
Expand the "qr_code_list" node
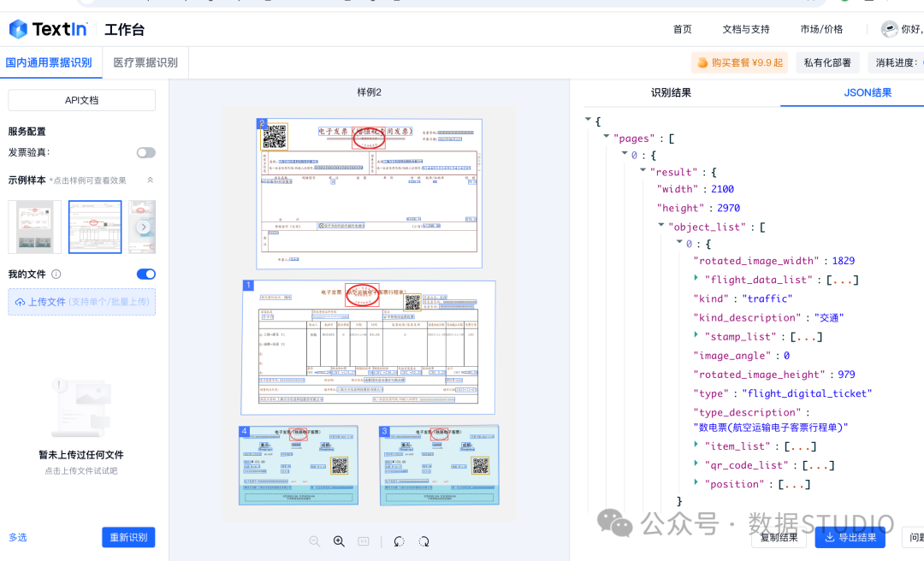tap(696, 463)
